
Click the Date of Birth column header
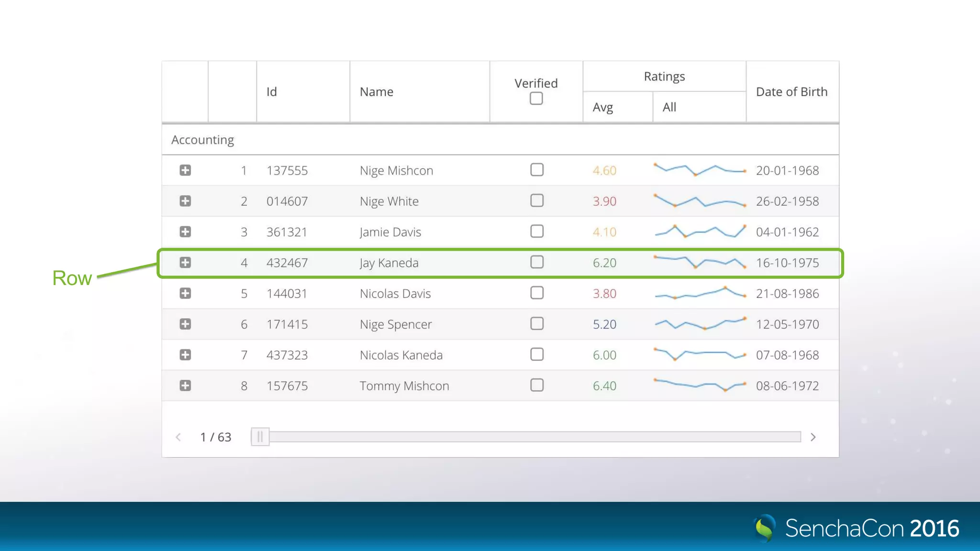pyautogui.click(x=791, y=92)
